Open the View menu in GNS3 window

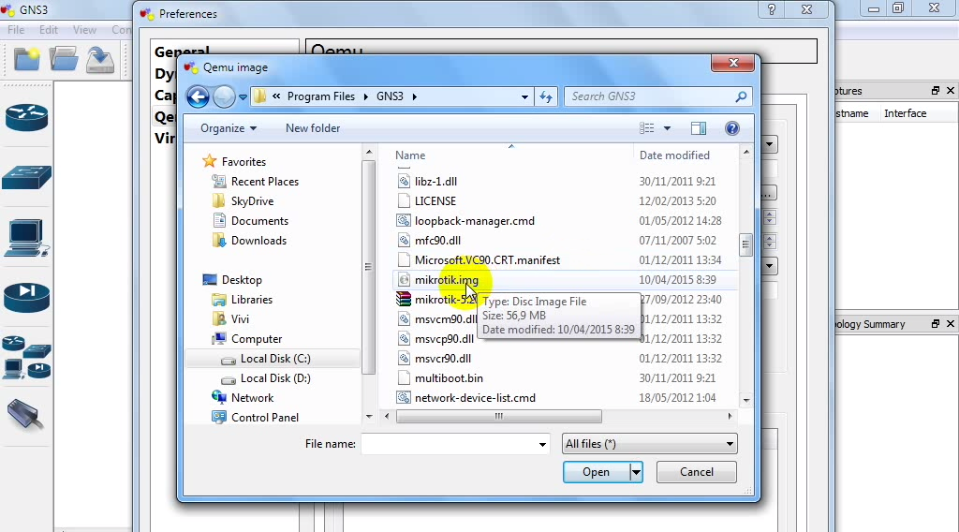click(84, 29)
